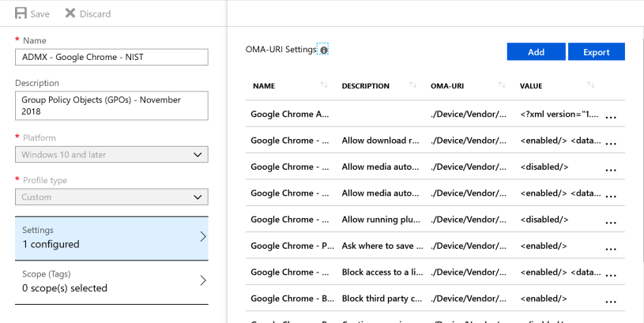Open ellipsis menu for first Google Chrome row
This screenshot has width=644, height=323.
tap(610, 115)
